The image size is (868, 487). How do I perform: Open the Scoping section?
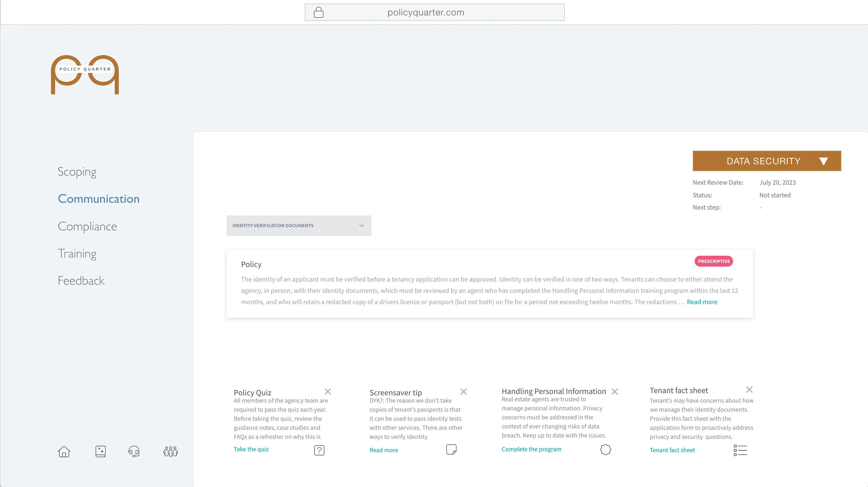tap(77, 172)
